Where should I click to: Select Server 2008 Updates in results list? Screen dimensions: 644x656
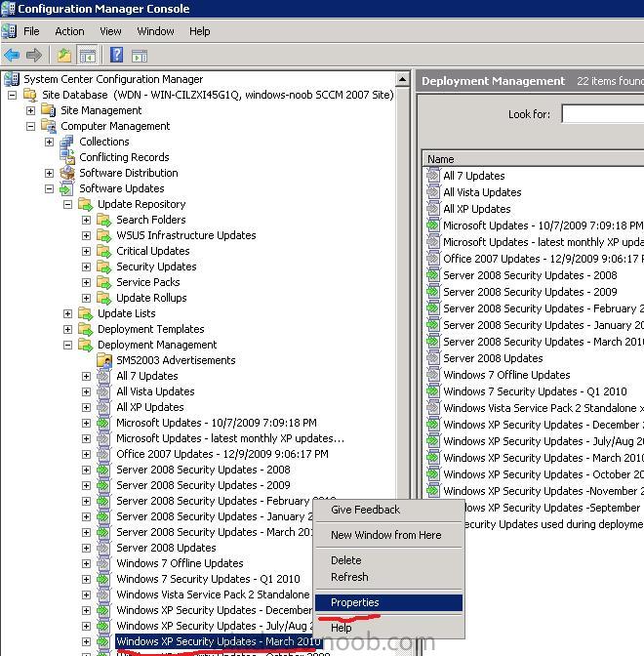pyautogui.click(x=493, y=358)
